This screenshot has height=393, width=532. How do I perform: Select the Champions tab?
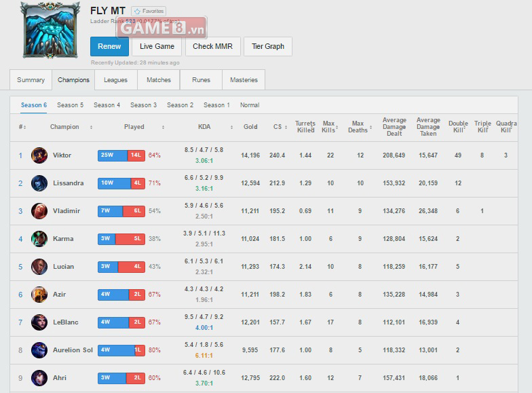73,80
